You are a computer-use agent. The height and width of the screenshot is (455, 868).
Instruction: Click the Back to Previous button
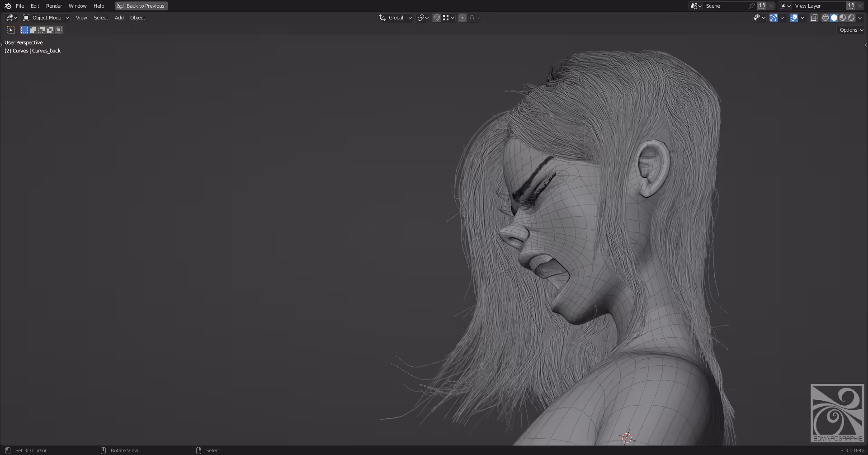tap(142, 6)
